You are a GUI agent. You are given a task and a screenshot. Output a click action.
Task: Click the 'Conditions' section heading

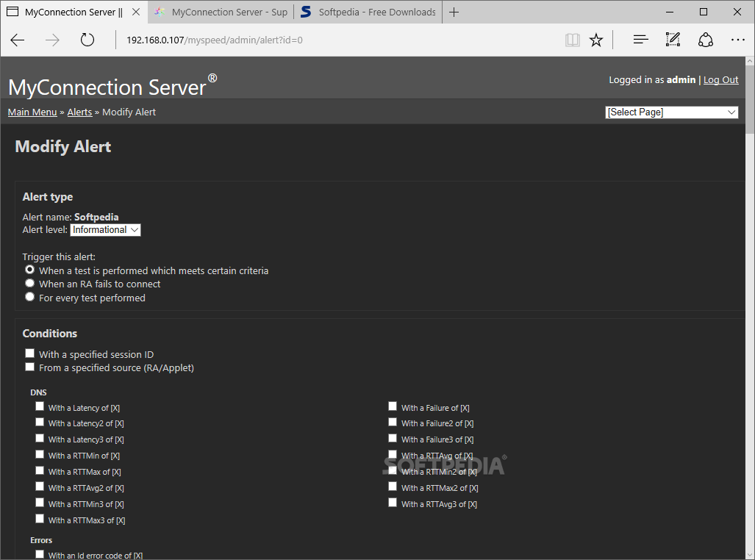pos(49,334)
